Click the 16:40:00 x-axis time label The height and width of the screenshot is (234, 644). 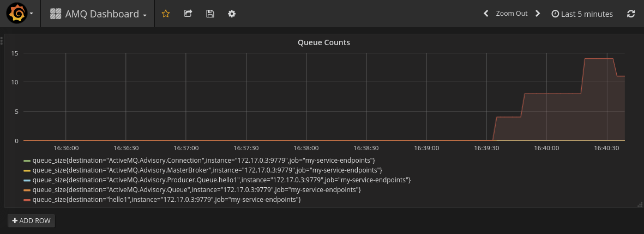pyautogui.click(x=546, y=147)
